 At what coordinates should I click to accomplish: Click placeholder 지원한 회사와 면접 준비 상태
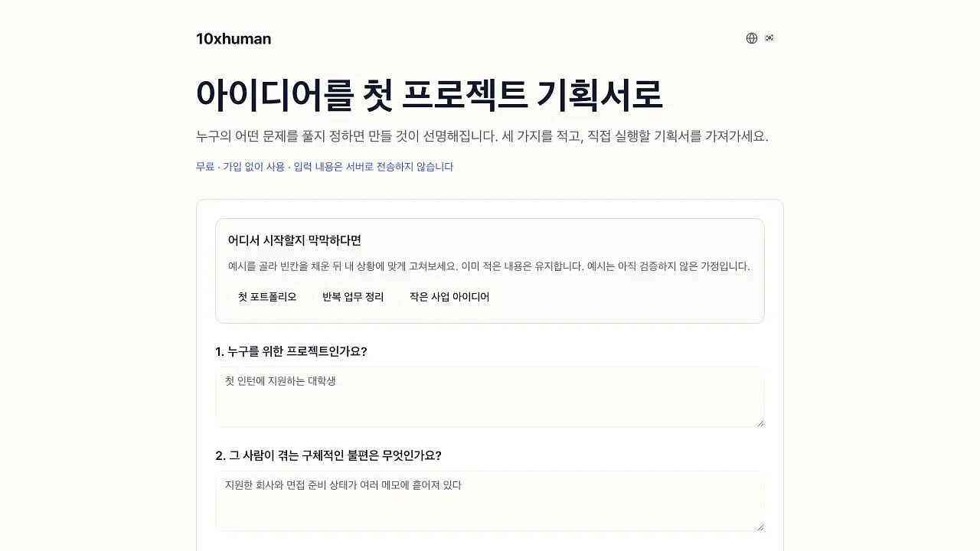pyautogui.click(x=343, y=484)
